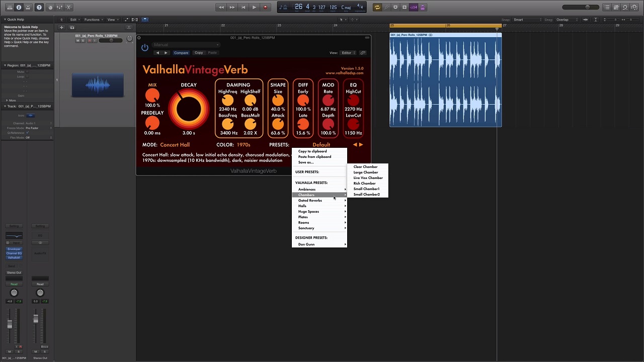Toggle Cycle mode in control bar

coord(377,8)
